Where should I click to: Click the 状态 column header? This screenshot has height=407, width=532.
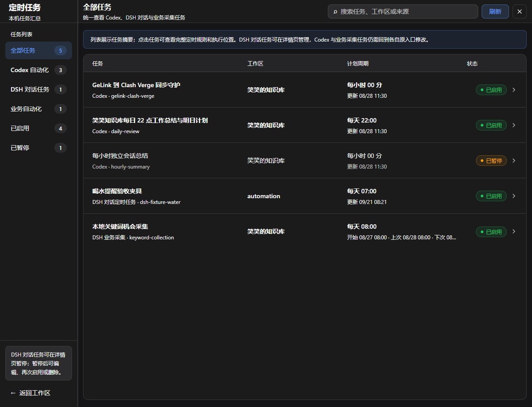coord(472,64)
